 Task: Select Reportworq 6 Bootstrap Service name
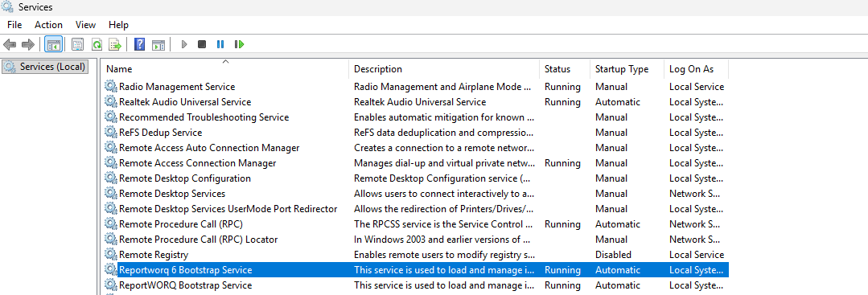click(186, 270)
